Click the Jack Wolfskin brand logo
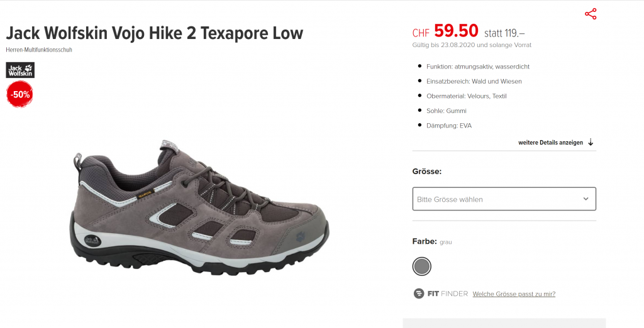Viewport: 644px width, 328px height. coord(20,70)
